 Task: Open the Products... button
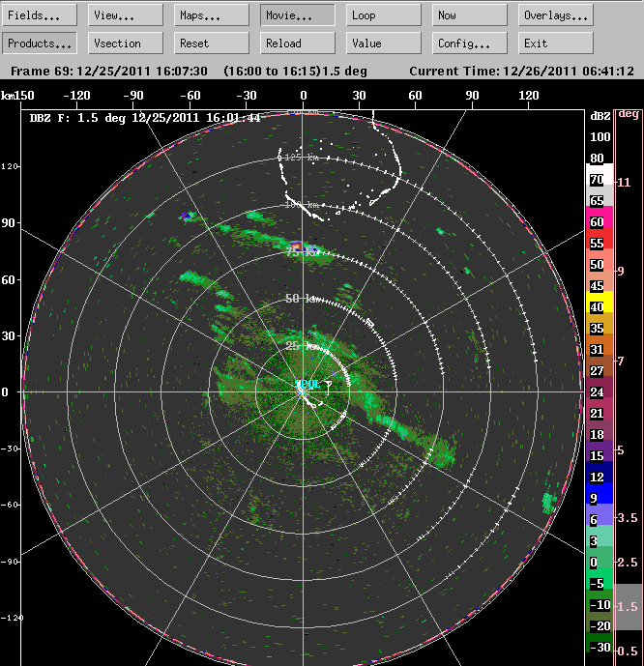tap(40, 43)
